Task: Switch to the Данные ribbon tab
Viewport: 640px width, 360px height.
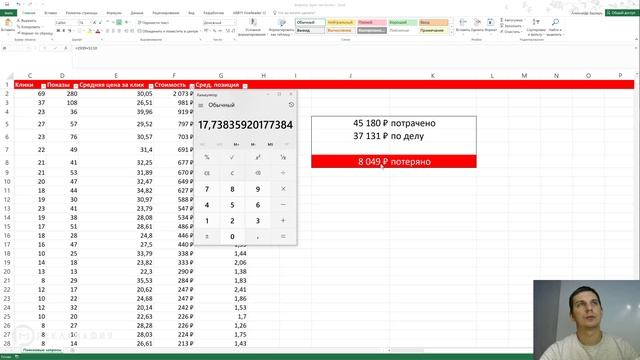Action: [137, 13]
